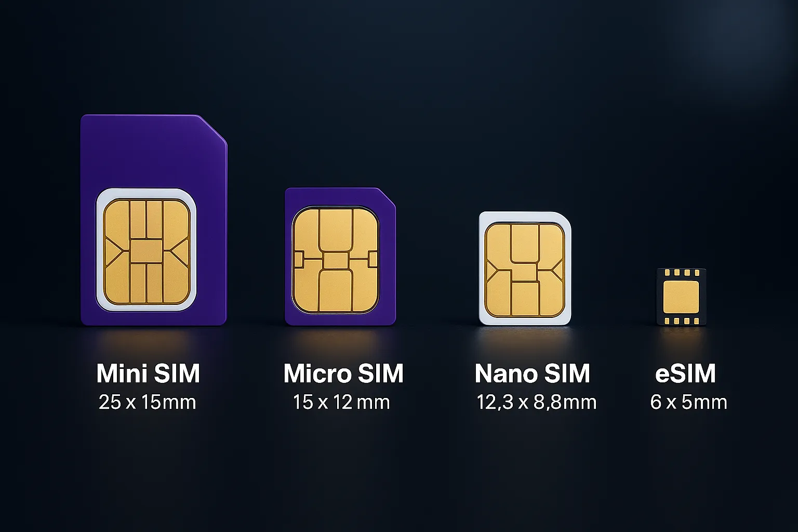The image size is (798, 532).
Task: Click the "12,3 x 8,8mm" dimension text
Action: click(537, 402)
